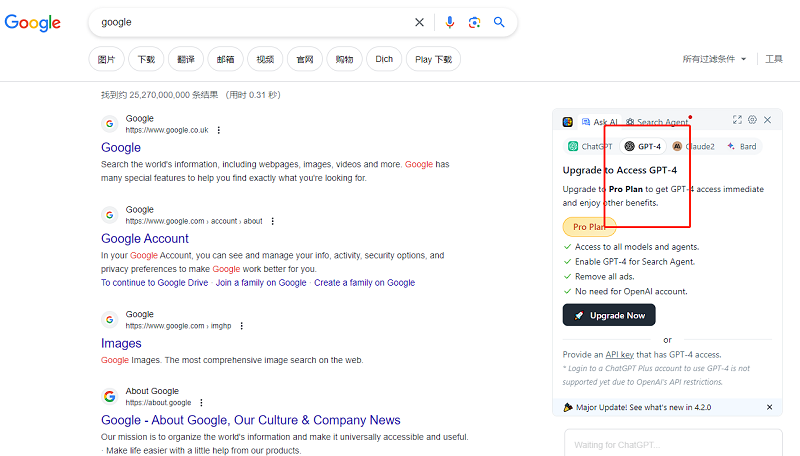Filter results by 翻译 chip
Screen dimensions: 800x456
tap(186, 60)
